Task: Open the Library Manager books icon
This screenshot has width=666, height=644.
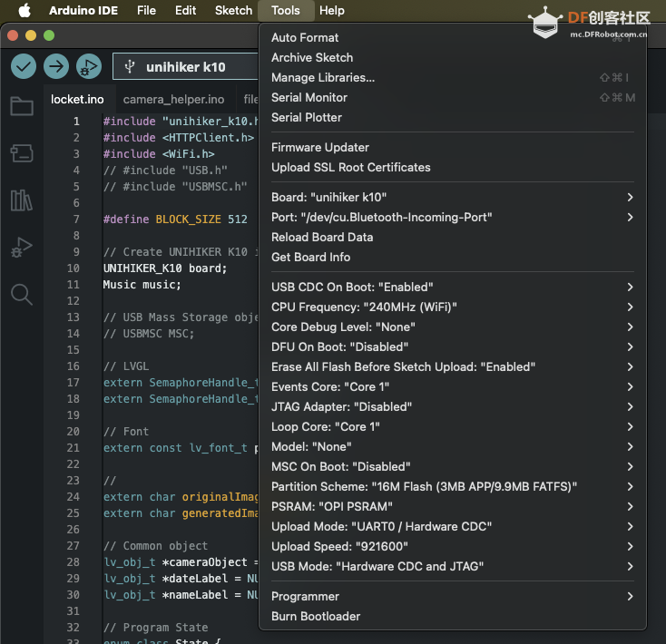Action: (21, 200)
